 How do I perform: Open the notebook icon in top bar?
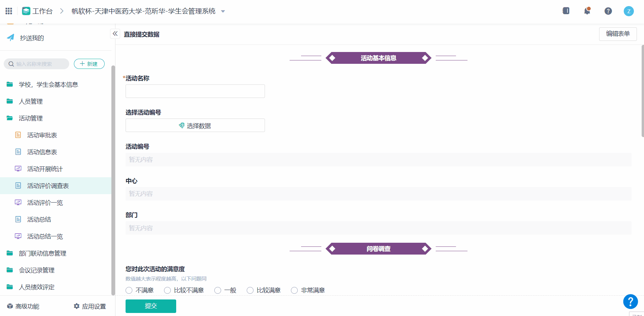point(566,11)
